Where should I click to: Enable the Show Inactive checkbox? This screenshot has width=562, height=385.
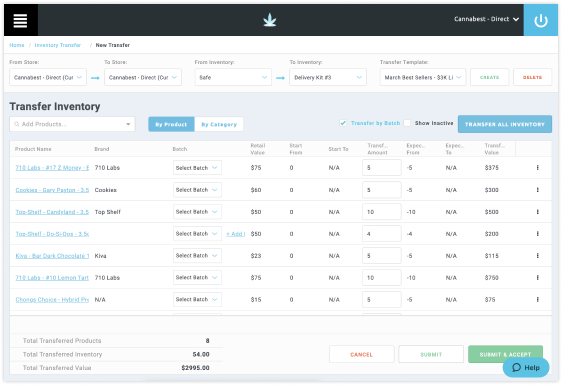coord(407,123)
